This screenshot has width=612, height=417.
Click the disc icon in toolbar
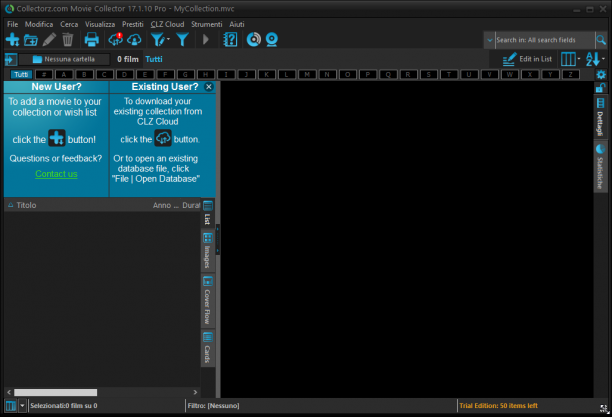tap(254, 39)
